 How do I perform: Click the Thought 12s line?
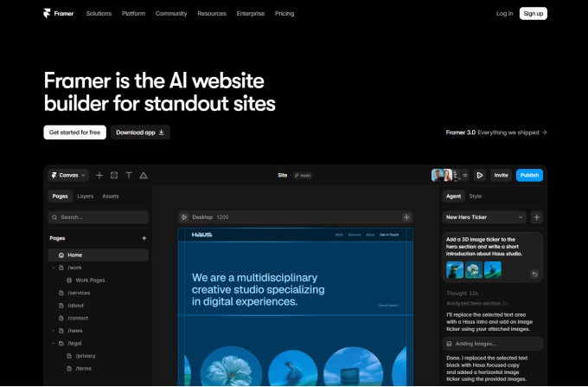(x=462, y=293)
